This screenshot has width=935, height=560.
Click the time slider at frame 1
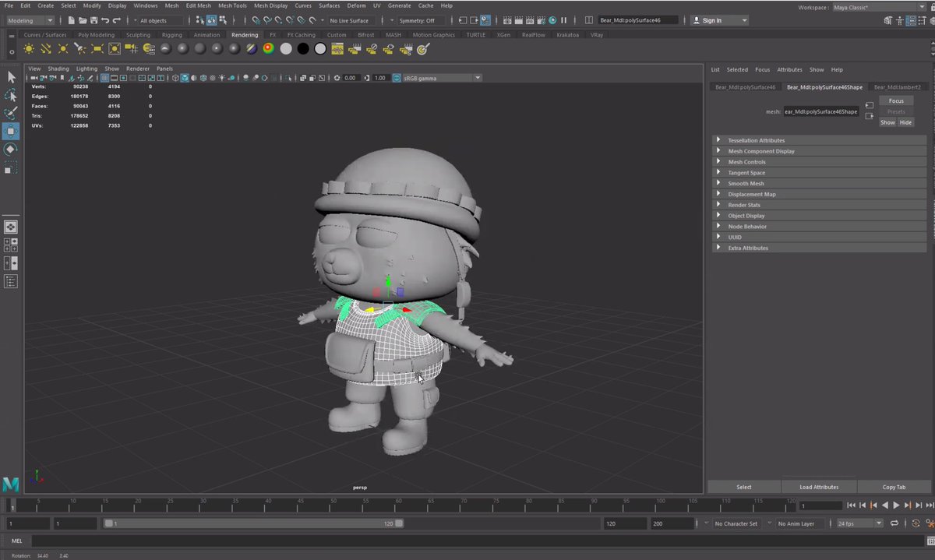(x=12, y=506)
